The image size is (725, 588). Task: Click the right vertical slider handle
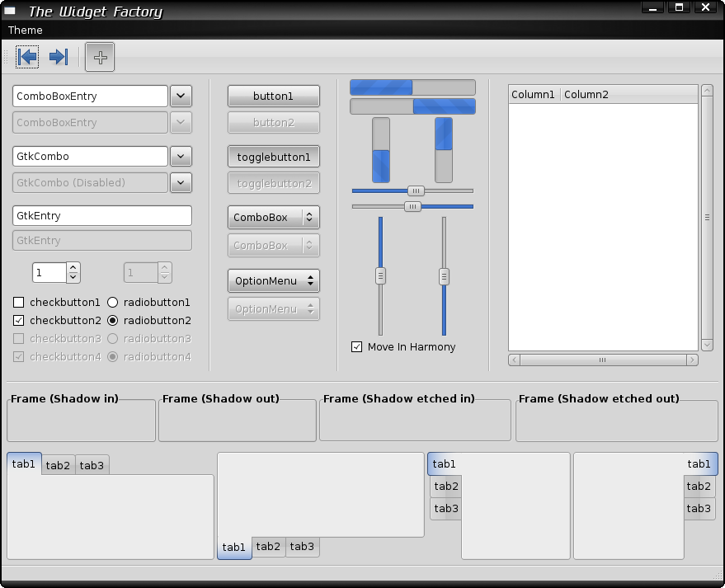coord(444,276)
